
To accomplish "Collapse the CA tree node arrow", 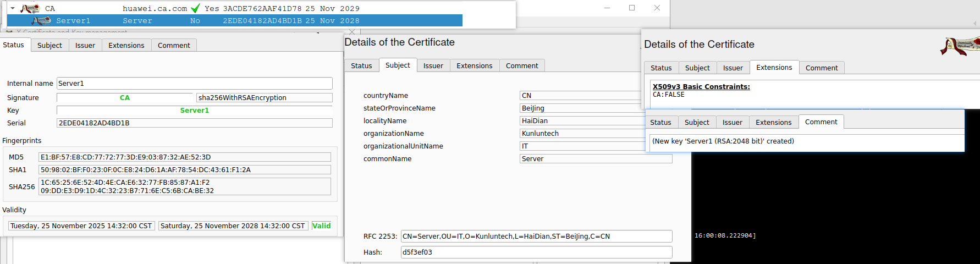I will 13,8.
